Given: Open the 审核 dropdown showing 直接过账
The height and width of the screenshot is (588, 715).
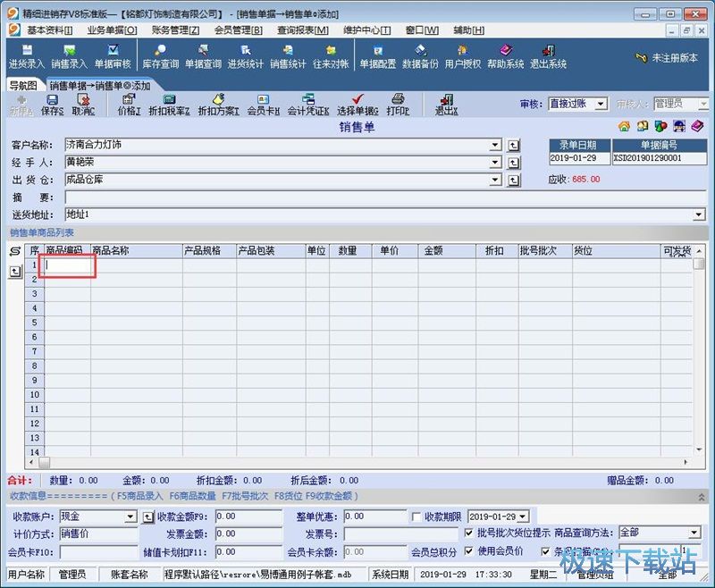Looking at the screenshot, I should click(x=601, y=103).
